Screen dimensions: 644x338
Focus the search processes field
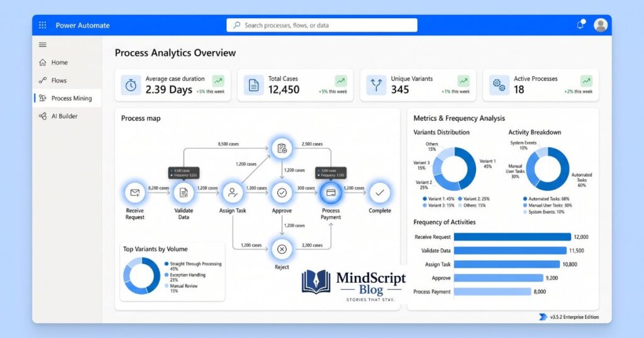321,25
